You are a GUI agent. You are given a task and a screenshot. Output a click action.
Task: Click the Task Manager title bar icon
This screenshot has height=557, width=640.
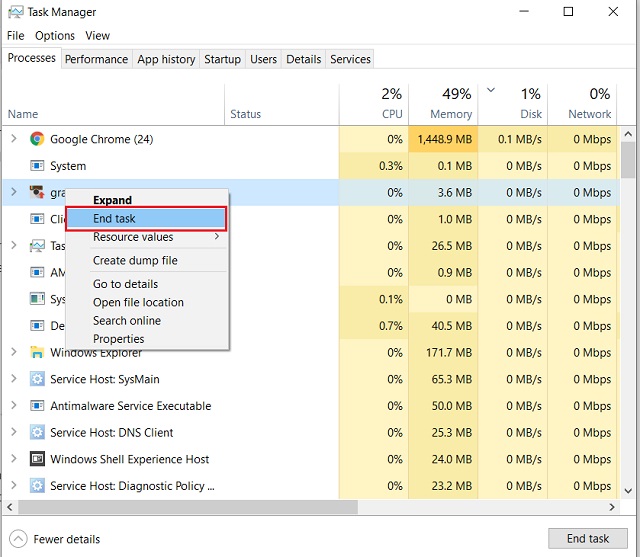[x=16, y=12]
